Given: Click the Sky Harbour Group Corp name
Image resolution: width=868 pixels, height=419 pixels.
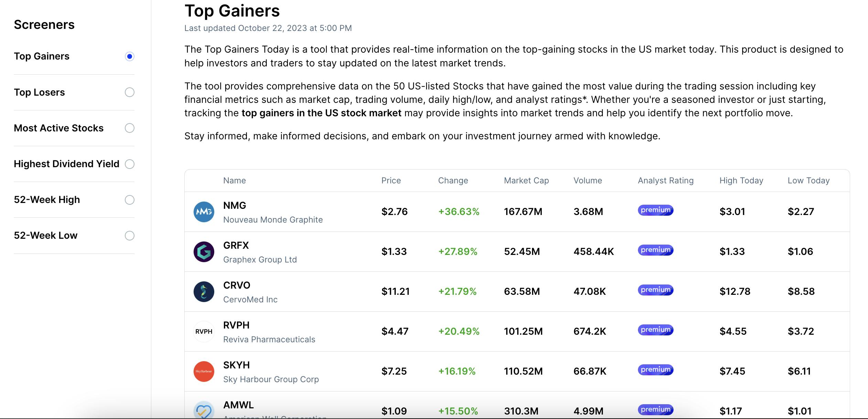Looking at the screenshot, I should [x=271, y=379].
